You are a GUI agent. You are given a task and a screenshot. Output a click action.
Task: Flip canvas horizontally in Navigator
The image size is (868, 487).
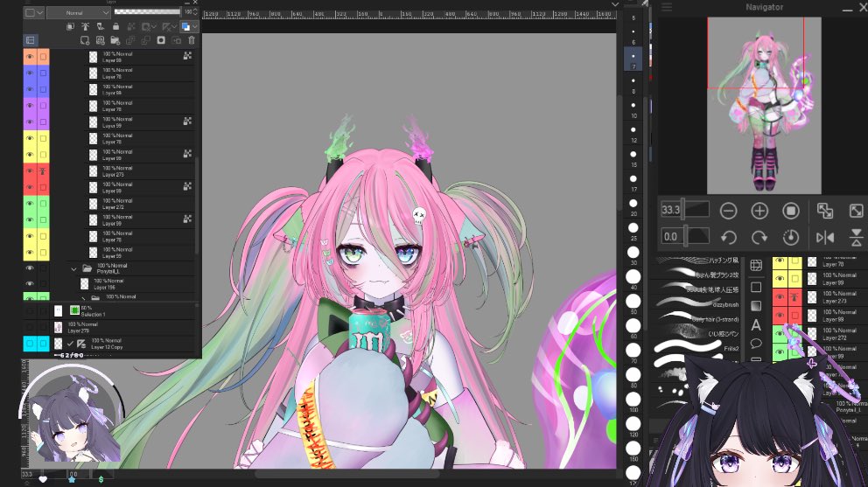point(825,238)
